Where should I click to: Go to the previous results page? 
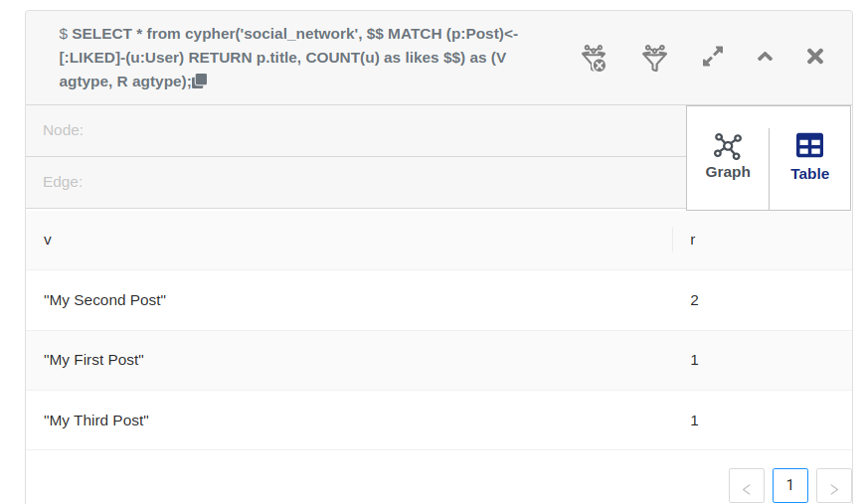746,486
